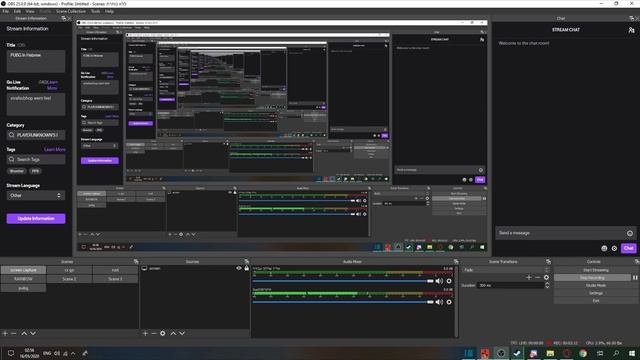Click Stop Recording
The height and width of the screenshot is (360, 640).
(592, 278)
